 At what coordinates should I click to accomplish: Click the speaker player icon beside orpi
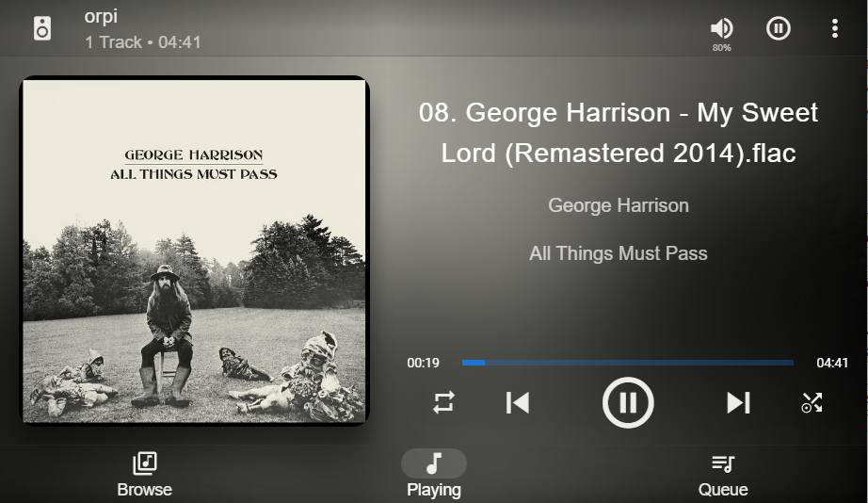42,28
